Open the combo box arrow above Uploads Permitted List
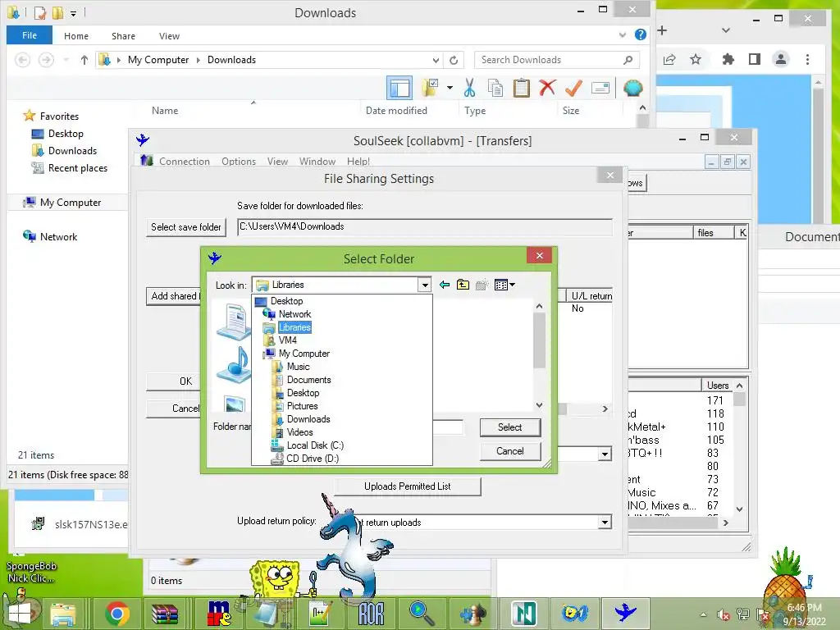 coord(605,454)
